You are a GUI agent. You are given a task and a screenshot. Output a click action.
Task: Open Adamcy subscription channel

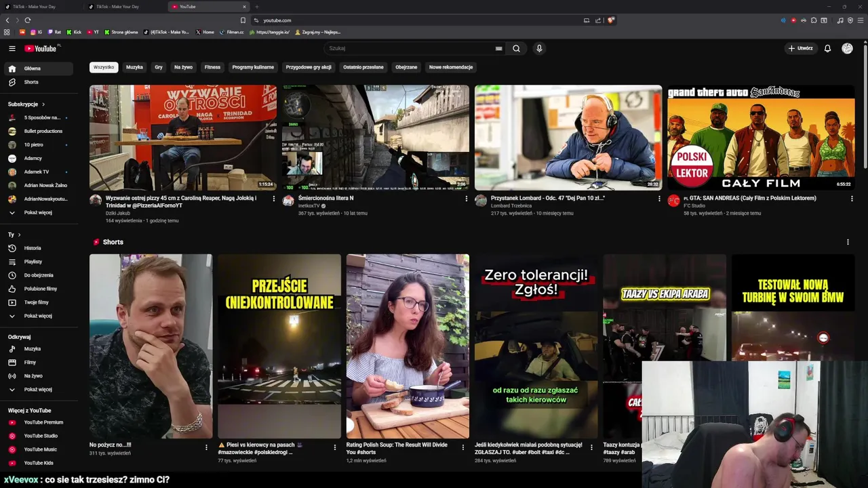39,158
